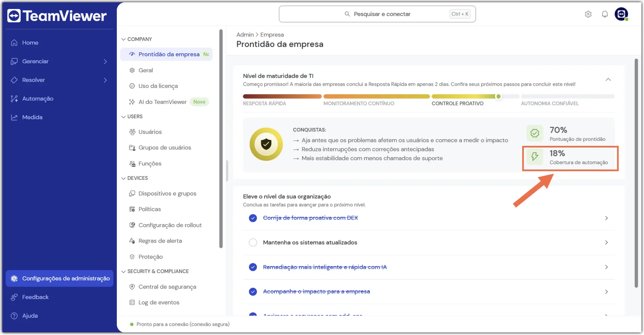
Task: Expand the Resolver submenu arrow
Action: pos(105,80)
